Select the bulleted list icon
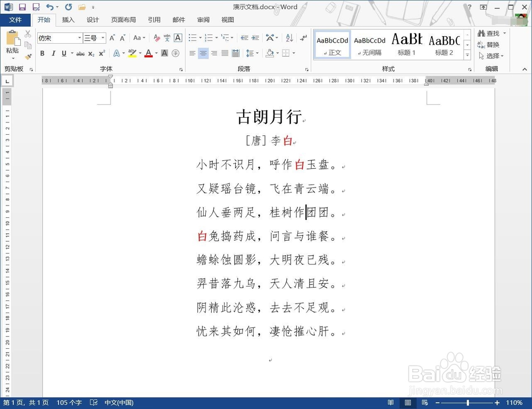The width and height of the screenshot is (532, 409). [193, 38]
